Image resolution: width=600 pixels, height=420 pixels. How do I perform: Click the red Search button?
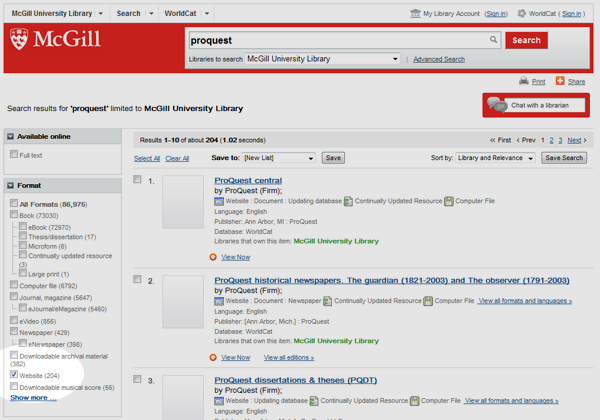coord(526,40)
